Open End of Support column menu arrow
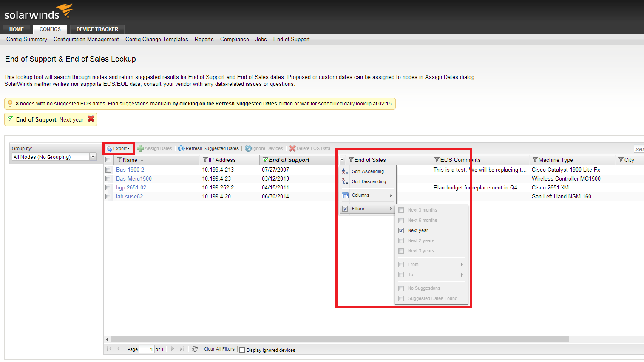The image size is (644, 362). tap(342, 160)
